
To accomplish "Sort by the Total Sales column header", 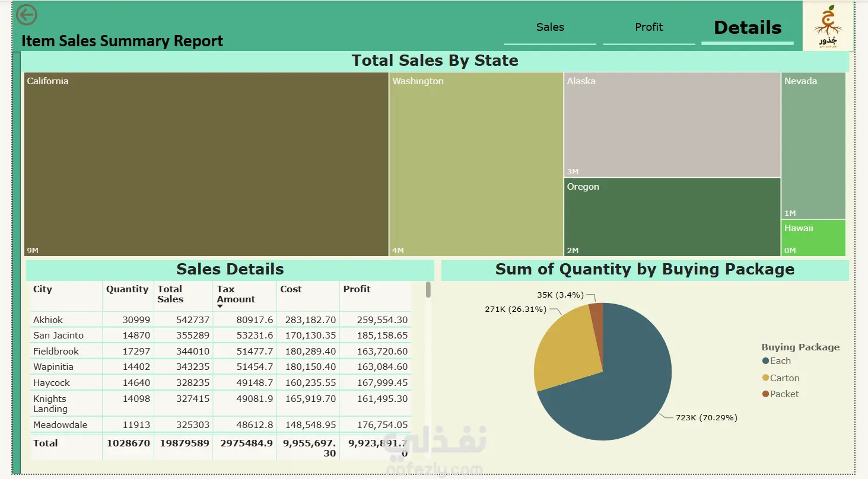I will 170,294.
